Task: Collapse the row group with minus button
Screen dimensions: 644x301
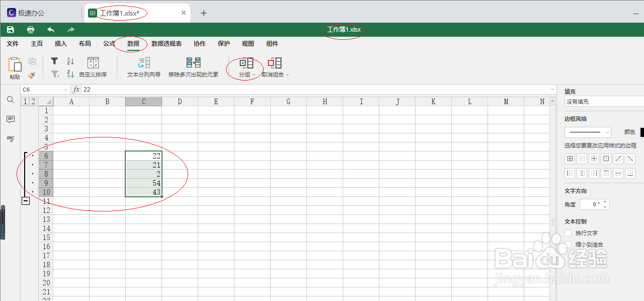Action: point(25,201)
